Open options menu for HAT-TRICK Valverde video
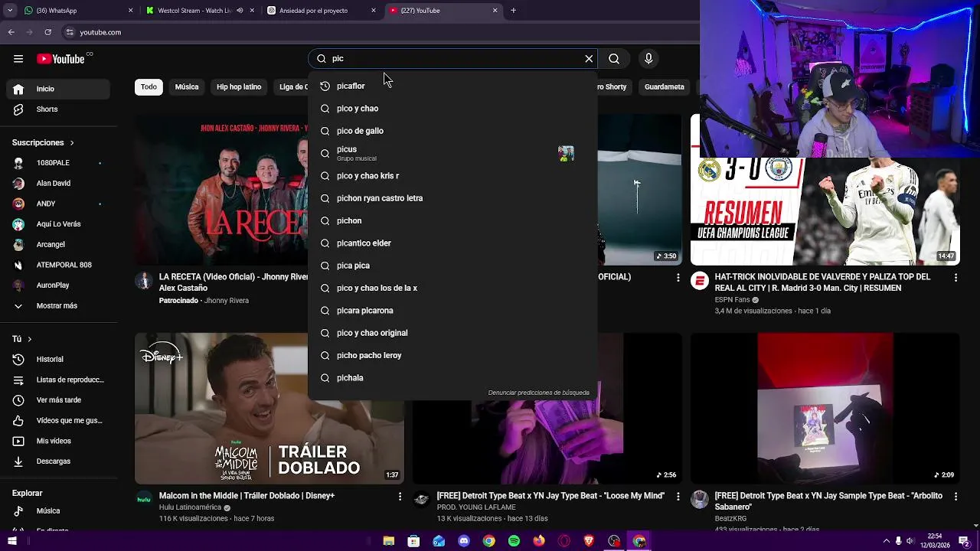Screen dimensions: 980x551 click(x=955, y=278)
